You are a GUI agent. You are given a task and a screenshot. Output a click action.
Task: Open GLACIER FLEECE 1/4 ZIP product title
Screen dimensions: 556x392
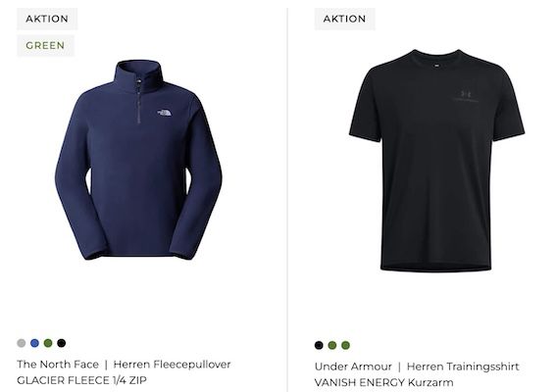click(x=81, y=380)
